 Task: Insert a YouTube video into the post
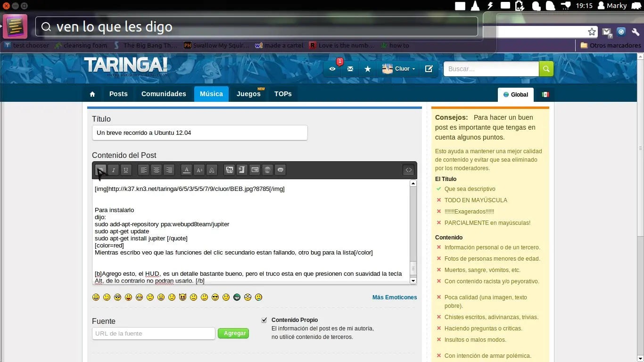pyautogui.click(x=229, y=170)
